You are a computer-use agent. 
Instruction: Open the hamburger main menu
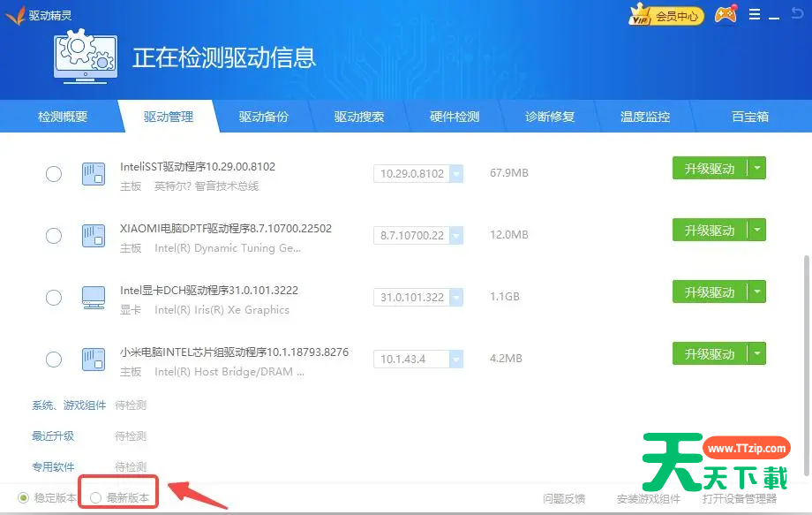point(755,14)
